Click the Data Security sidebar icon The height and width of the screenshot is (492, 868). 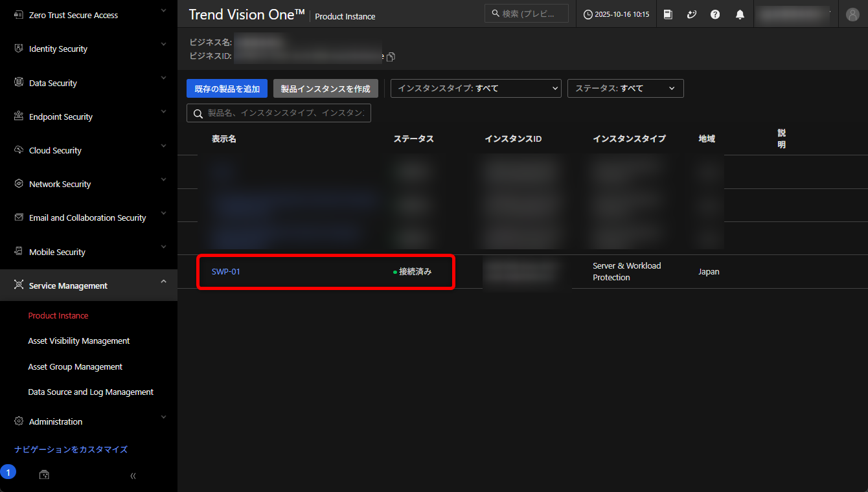(x=19, y=82)
